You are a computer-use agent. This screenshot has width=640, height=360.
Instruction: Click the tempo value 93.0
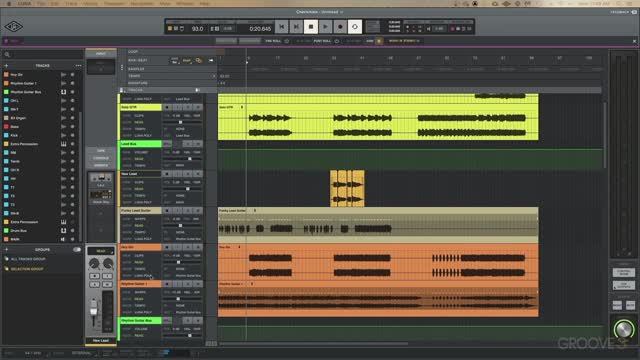point(197,29)
